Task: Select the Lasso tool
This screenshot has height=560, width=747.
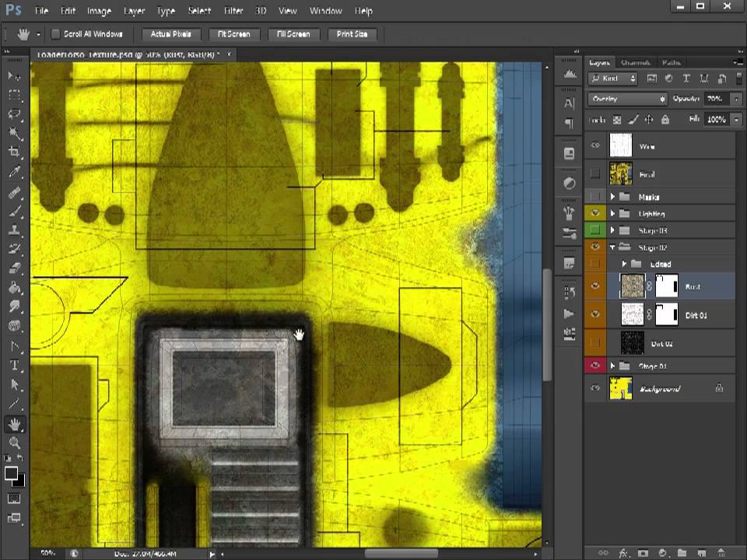Action: (15, 114)
